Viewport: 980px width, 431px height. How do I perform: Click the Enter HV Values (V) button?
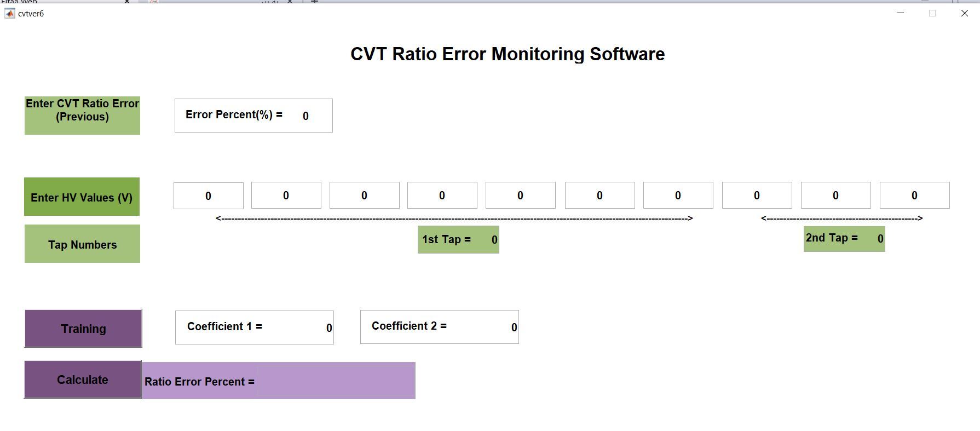82,197
